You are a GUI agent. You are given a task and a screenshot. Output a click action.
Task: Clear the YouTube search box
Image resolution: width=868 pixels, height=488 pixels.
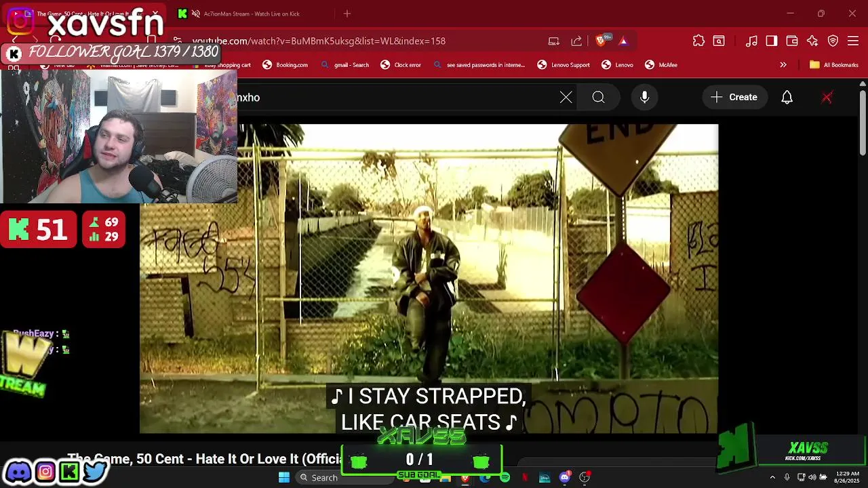point(566,97)
